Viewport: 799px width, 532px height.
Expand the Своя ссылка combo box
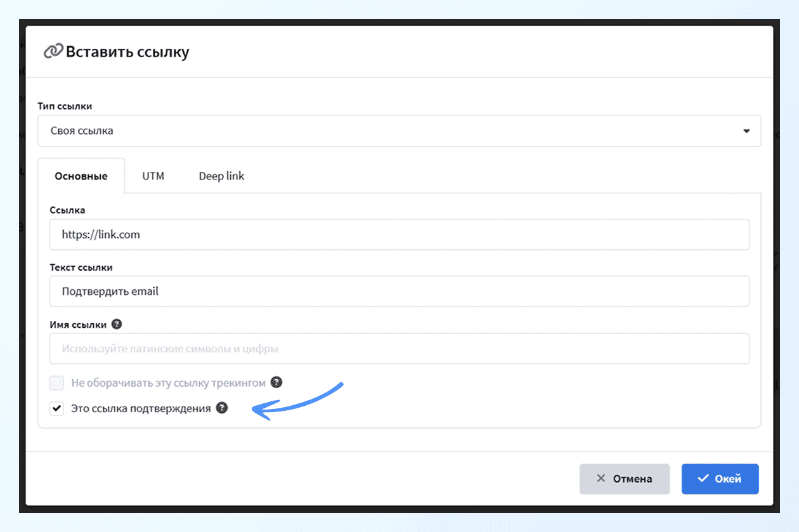coord(399,131)
